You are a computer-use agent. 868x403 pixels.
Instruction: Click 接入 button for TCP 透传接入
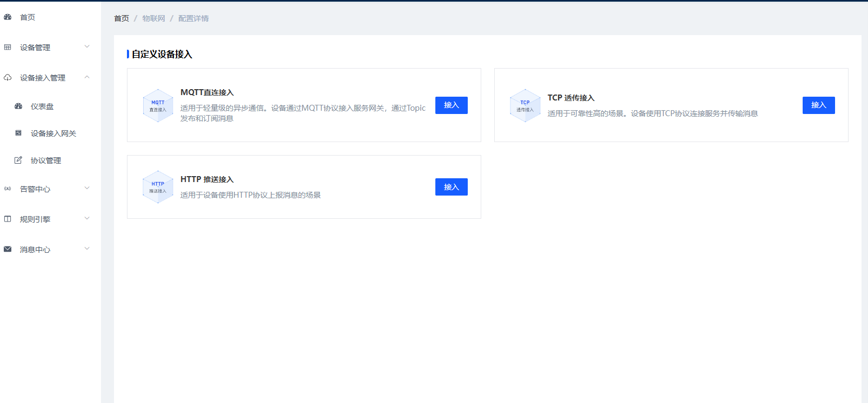click(819, 105)
